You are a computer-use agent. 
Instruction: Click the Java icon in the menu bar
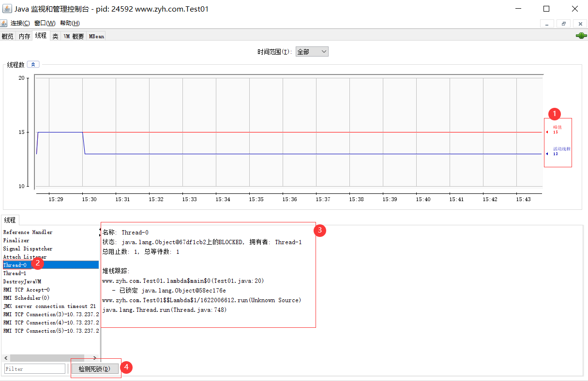pos(4,23)
